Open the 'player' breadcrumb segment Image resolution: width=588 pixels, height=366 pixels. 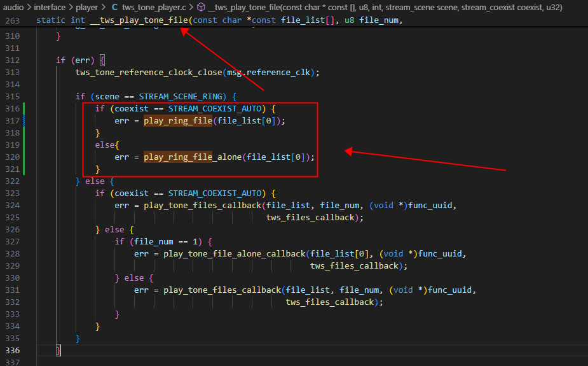[x=86, y=7]
